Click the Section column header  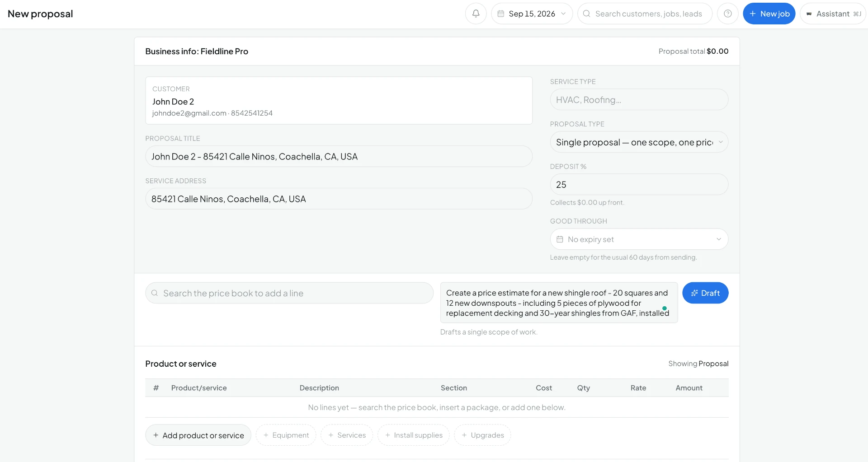(454, 388)
